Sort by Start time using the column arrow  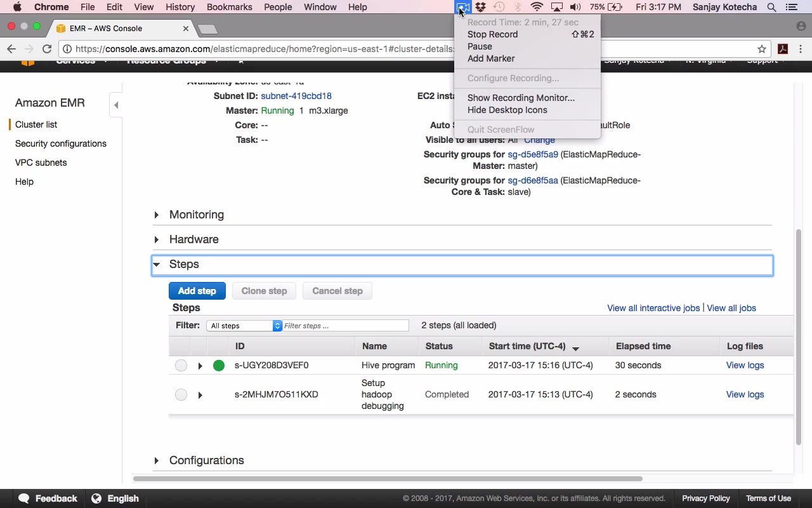coord(575,349)
